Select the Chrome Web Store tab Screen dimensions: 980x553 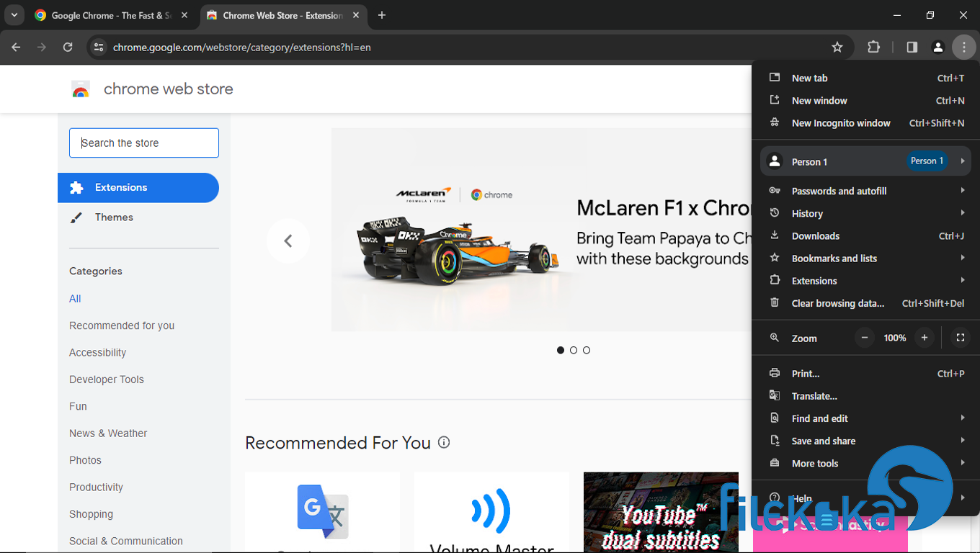coord(282,15)
